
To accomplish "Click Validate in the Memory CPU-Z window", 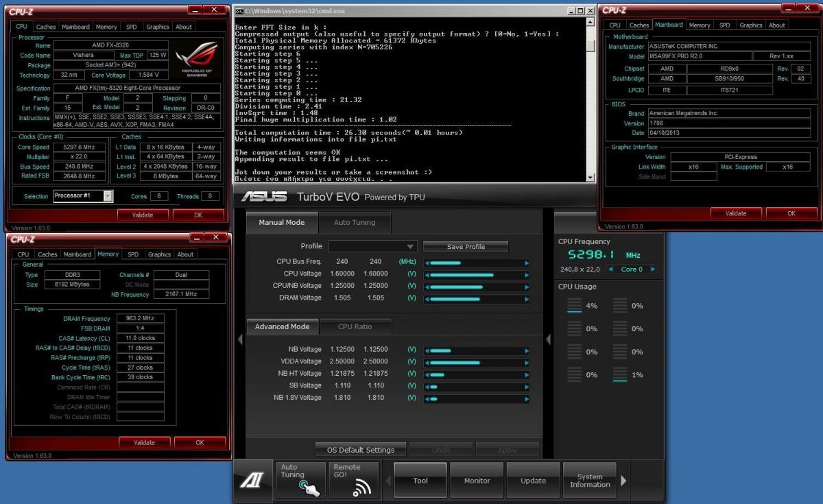I will click(x=144, y=442).
